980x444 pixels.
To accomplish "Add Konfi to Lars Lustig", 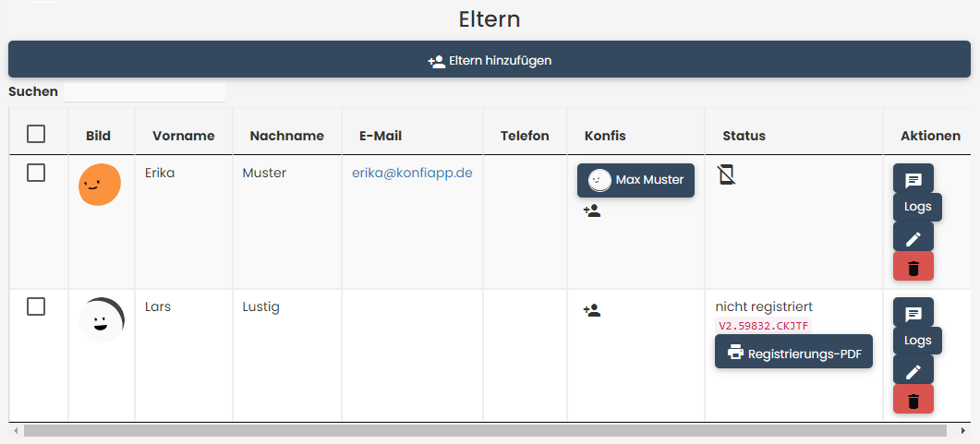I will 592,310.
